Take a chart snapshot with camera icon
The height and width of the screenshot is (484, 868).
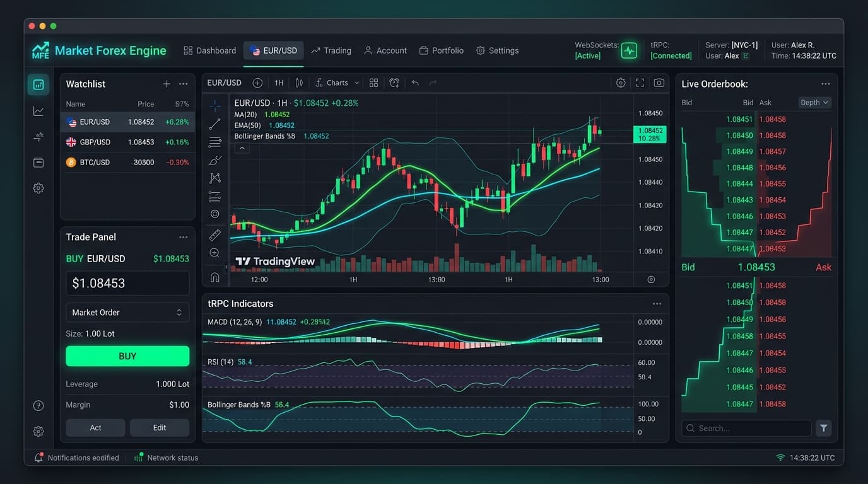[659, 83]
